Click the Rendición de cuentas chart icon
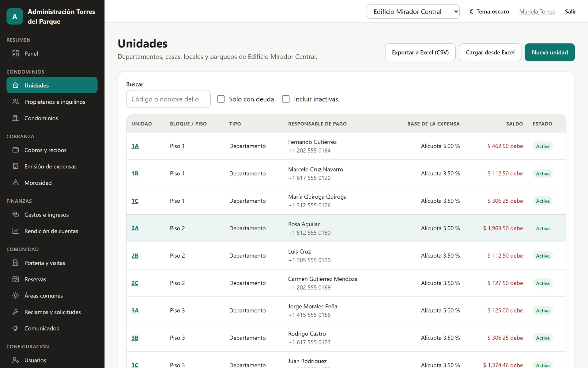The image size is (588, 368). [16, 231]
